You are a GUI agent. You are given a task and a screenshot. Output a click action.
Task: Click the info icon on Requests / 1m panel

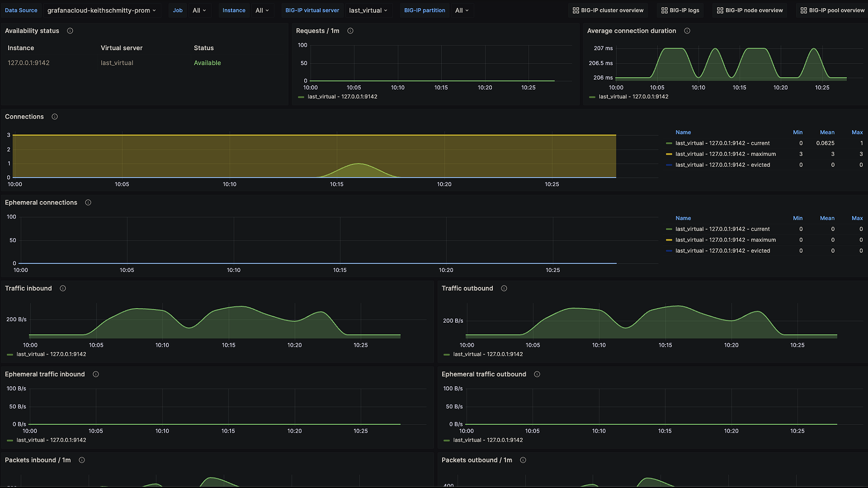click(350, 30)
